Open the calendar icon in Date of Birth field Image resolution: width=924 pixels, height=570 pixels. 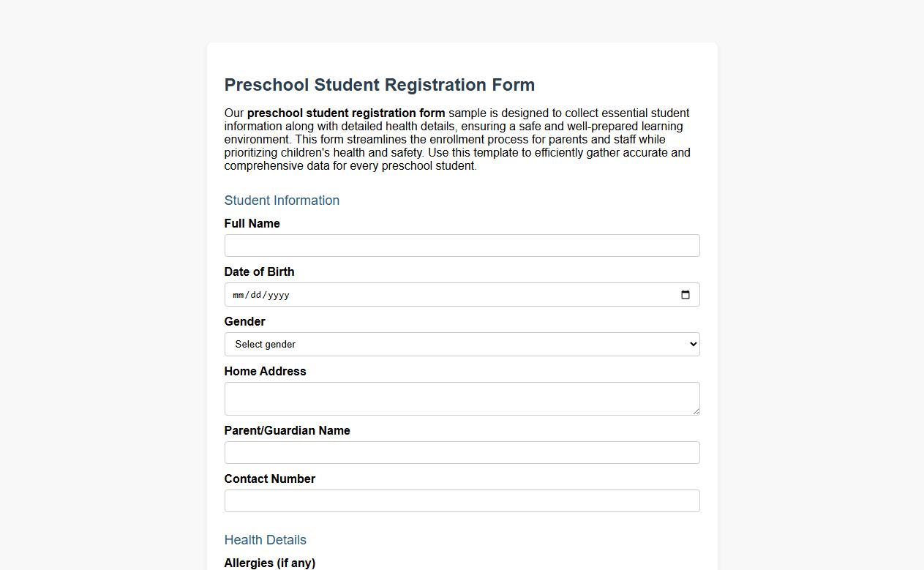click(685, 295)
